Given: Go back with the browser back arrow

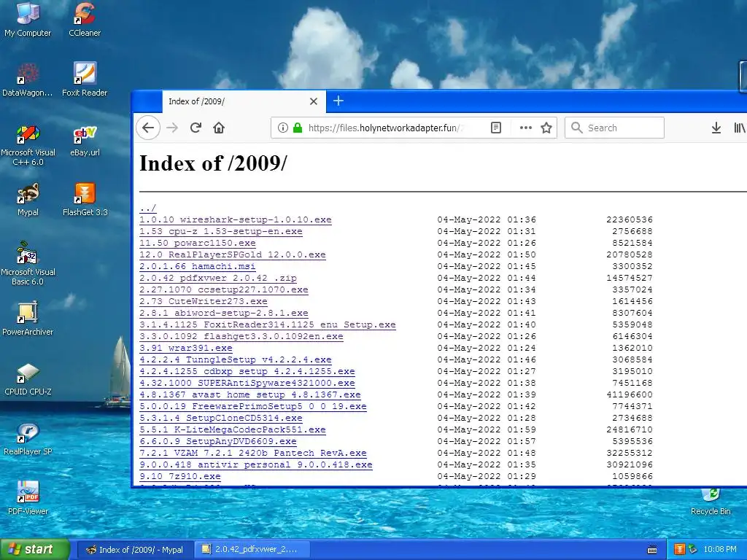Looking at the screenshot, I should point(148,128).
